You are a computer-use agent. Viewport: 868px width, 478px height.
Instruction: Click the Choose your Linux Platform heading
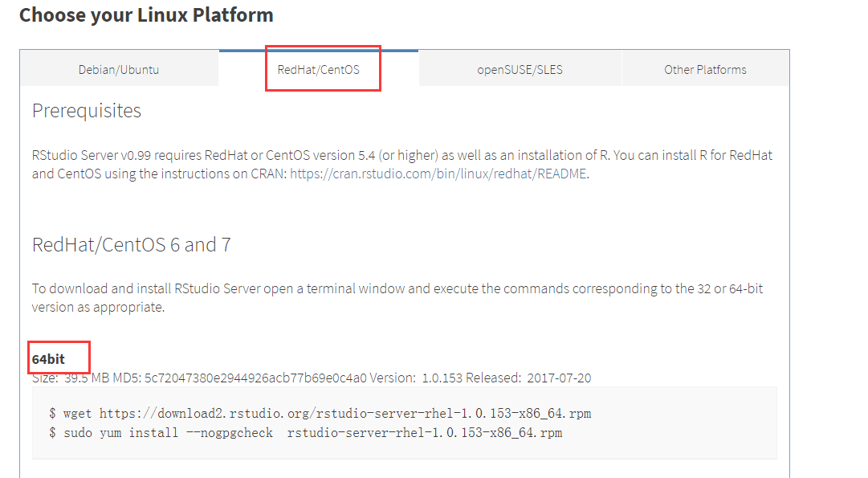pos(147,15)
